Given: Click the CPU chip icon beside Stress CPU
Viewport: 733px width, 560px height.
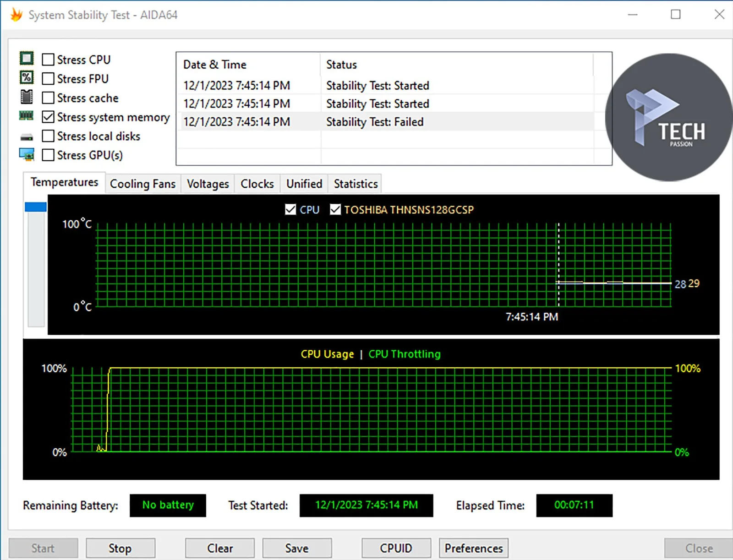Looking at the screenshot, I should click(x=27, y=59).
